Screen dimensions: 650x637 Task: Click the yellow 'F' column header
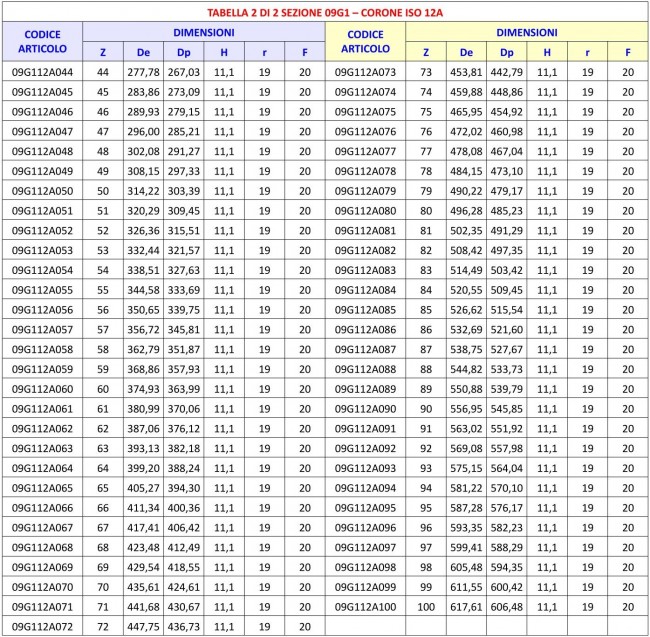pyautogui.click(x=628, y=52)
